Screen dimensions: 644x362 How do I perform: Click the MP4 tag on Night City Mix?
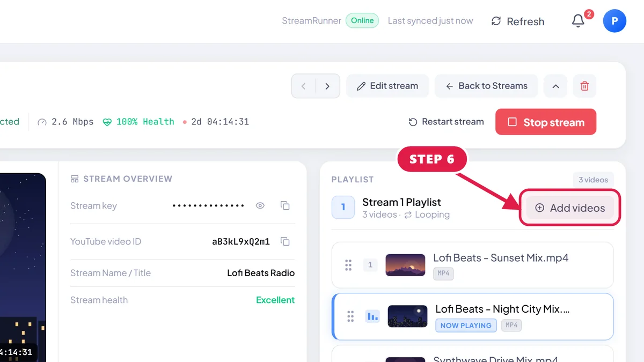(x=511, y=325)
